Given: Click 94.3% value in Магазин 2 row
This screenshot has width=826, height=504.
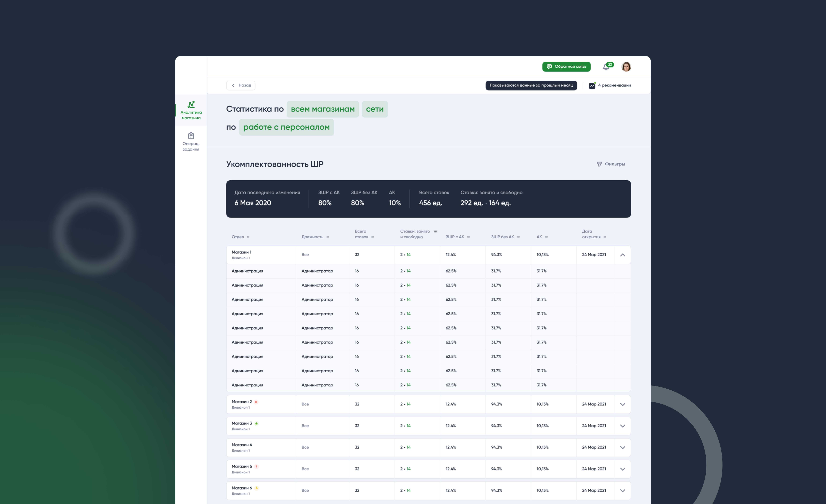Looking at the screenshot, I should point(496,404).
